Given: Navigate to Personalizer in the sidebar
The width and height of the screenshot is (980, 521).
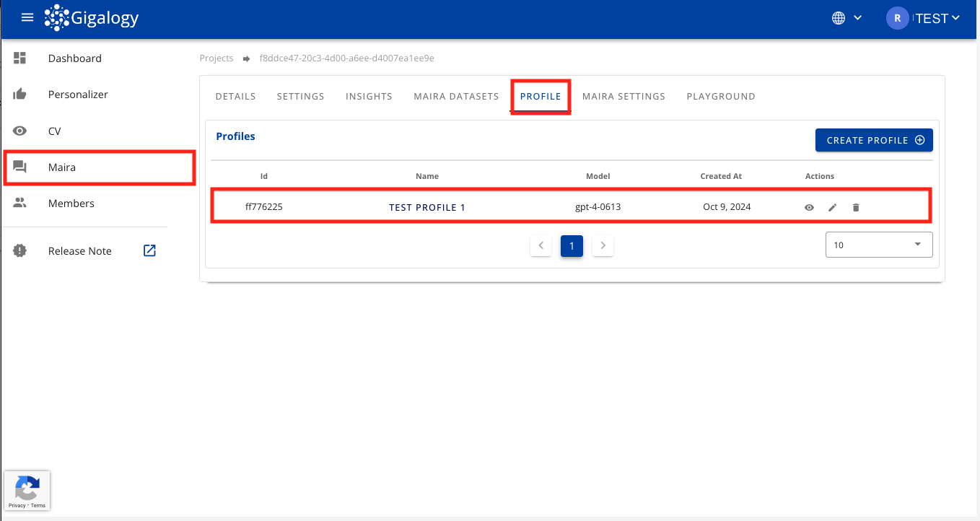Looking at the screenshot, I should tap(78, 95).
